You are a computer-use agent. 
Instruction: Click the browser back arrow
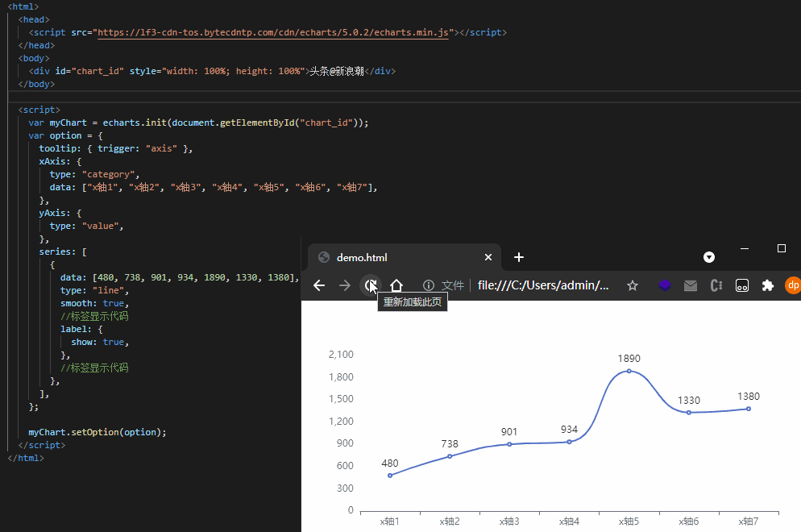(x=319, y=285)
